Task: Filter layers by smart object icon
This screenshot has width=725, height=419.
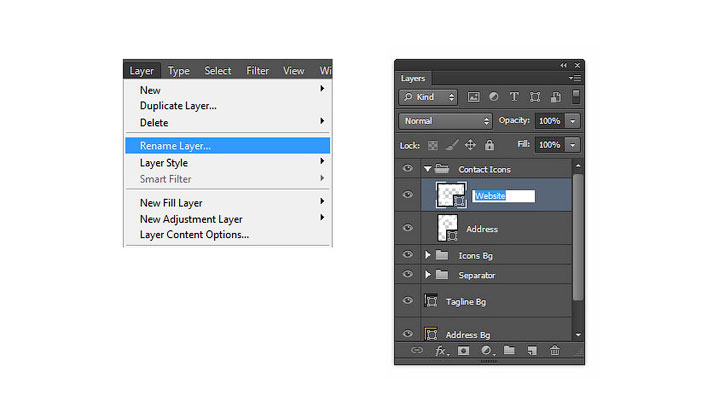Action: coord(555,97)
